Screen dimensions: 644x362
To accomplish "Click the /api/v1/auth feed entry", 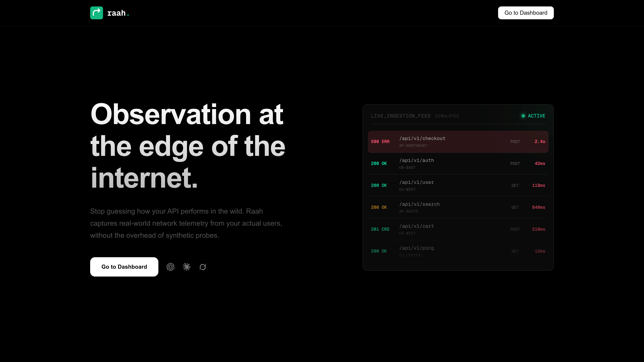I will [458, 163].
